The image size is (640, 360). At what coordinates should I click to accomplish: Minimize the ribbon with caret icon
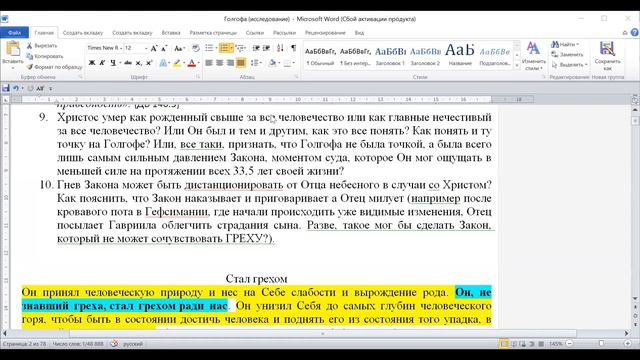(625, 33)
